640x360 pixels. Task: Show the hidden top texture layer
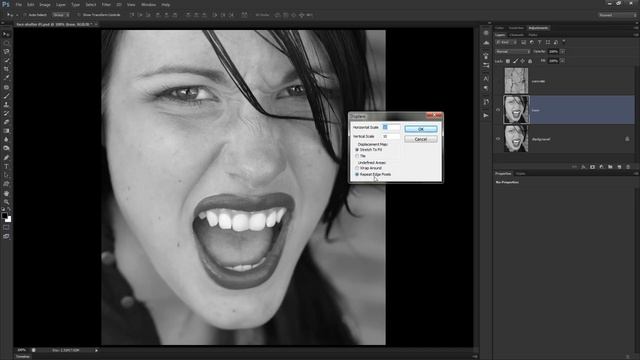click(498, 81)
